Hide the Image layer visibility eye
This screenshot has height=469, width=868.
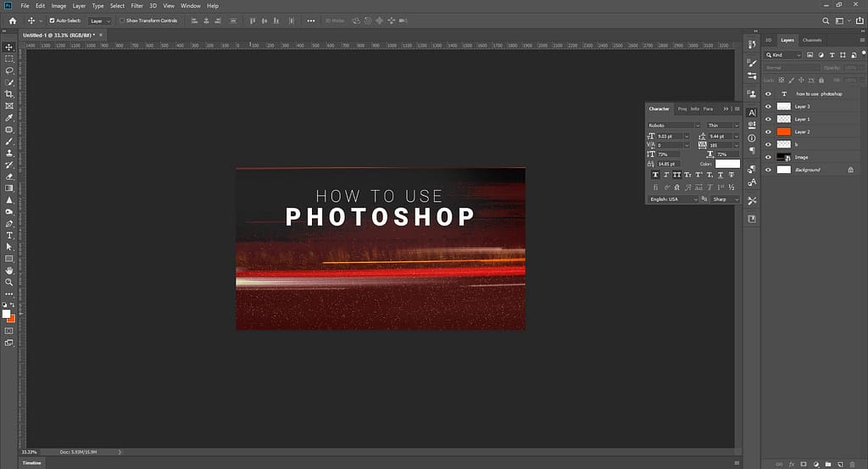[768, 157]
